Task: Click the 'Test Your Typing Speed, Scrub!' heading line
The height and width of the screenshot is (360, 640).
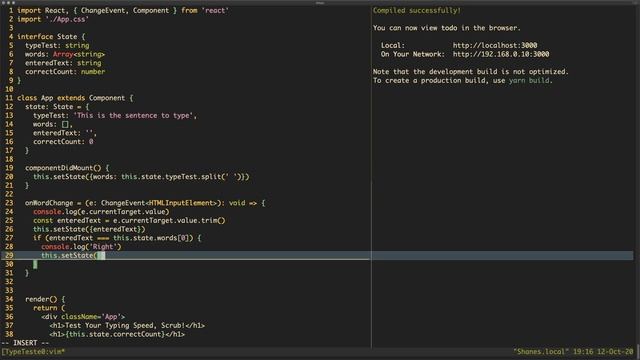Action: click(x=127, y=326)
